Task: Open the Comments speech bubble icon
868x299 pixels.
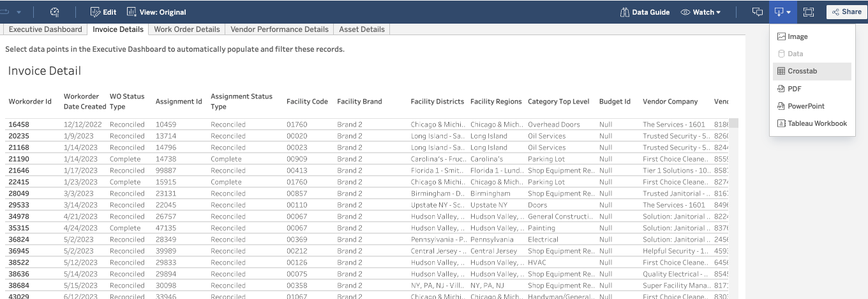Action: click(x=757, y=12)
